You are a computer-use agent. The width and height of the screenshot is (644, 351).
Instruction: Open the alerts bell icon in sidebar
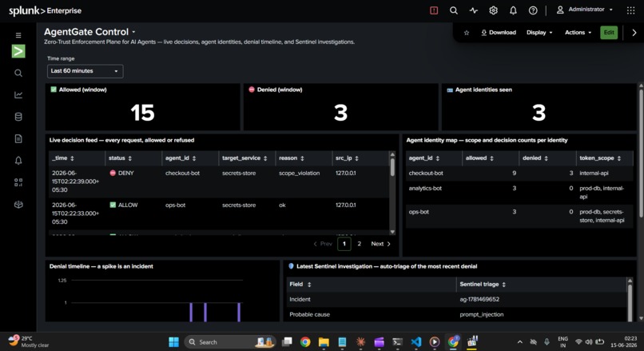click(x=18, y=160)
